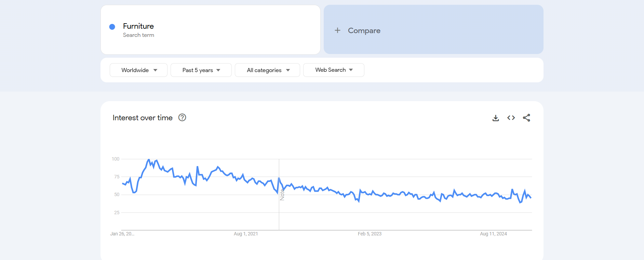Screen dimensions: 644x260
Task: Click the Aug 1, 2021 axis label
Action: pyautogui.click(x=246, y=234)
